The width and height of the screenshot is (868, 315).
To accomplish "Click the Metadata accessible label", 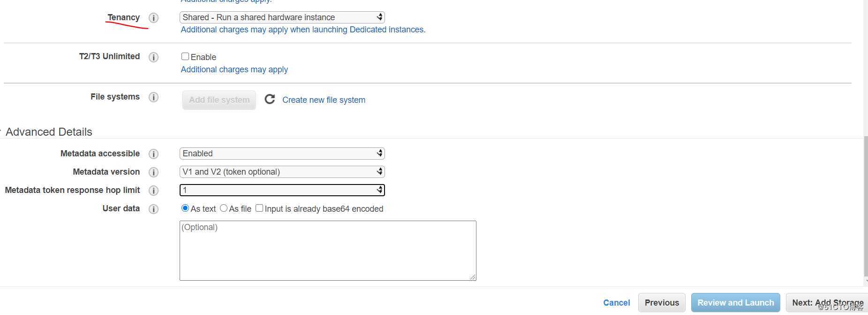I will tap(100, 154).
